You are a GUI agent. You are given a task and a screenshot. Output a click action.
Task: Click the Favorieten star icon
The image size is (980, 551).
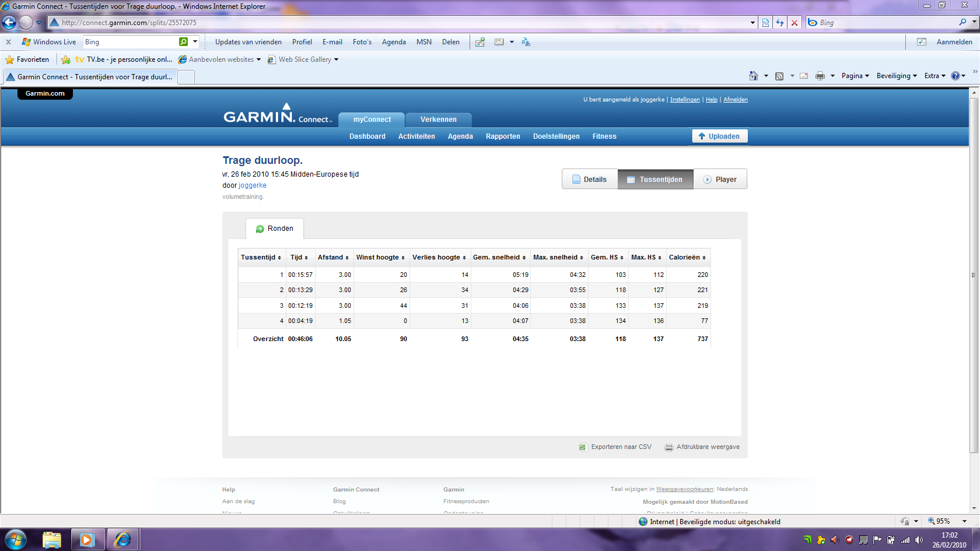coord(9,59)
